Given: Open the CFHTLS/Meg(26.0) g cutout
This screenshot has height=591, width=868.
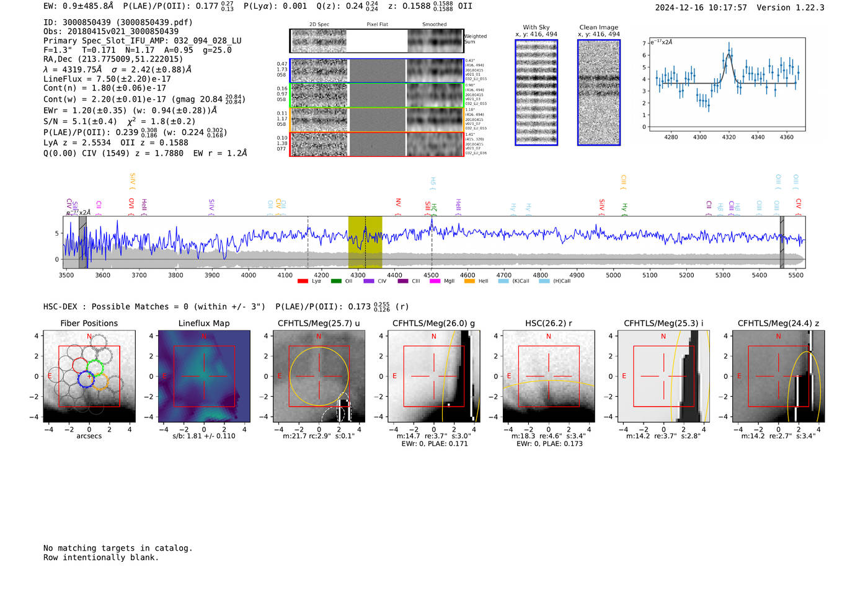Looking at the screenshot, I should (434, 376).
